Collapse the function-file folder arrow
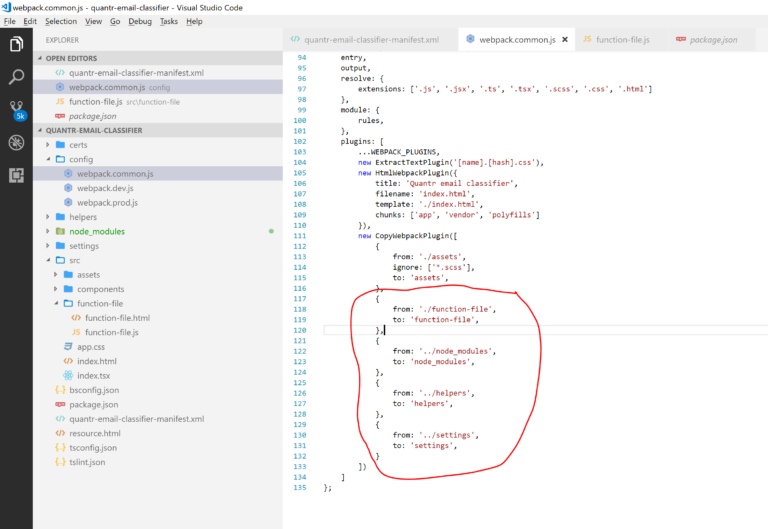 point(56,303)
